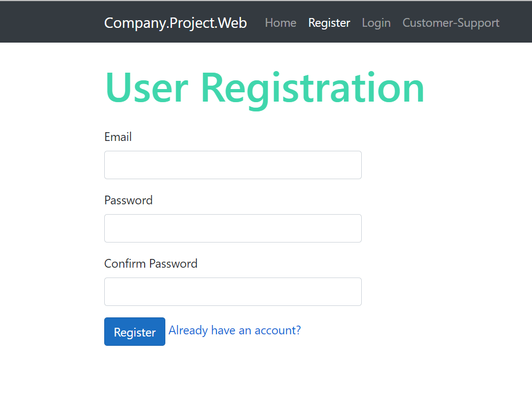Open 'Already have an account?' link
532x419 pixels.
pyautogui.click(x=234, y=330)
